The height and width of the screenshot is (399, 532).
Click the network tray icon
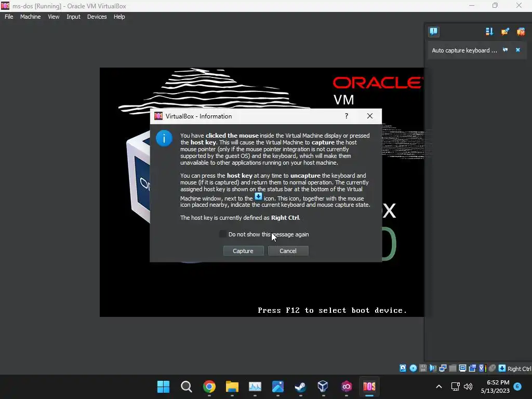pyautogui.click(x=455, y=387)
